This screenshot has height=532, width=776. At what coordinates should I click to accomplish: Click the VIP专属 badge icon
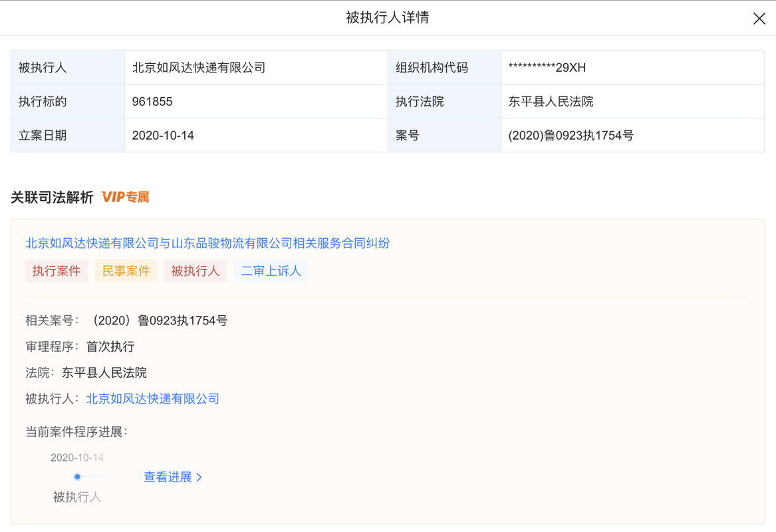coord(126,197)
